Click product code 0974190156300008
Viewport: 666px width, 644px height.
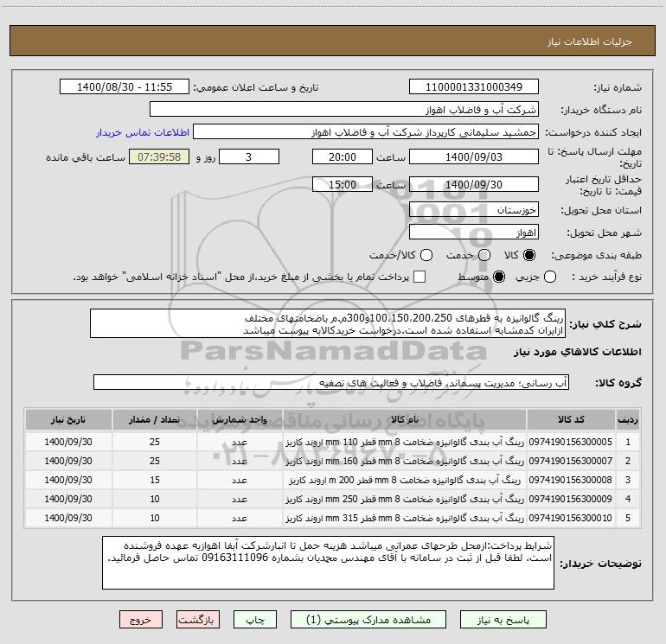[x=571, y=480]
